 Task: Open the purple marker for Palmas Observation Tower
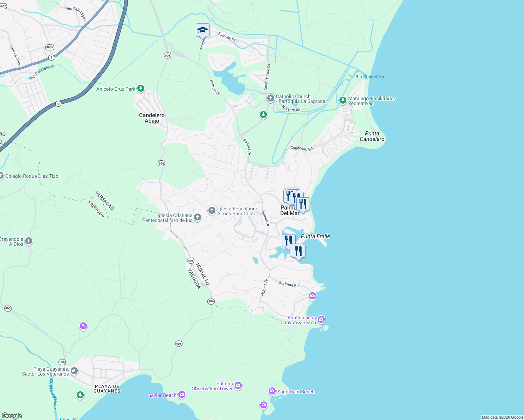238,385
